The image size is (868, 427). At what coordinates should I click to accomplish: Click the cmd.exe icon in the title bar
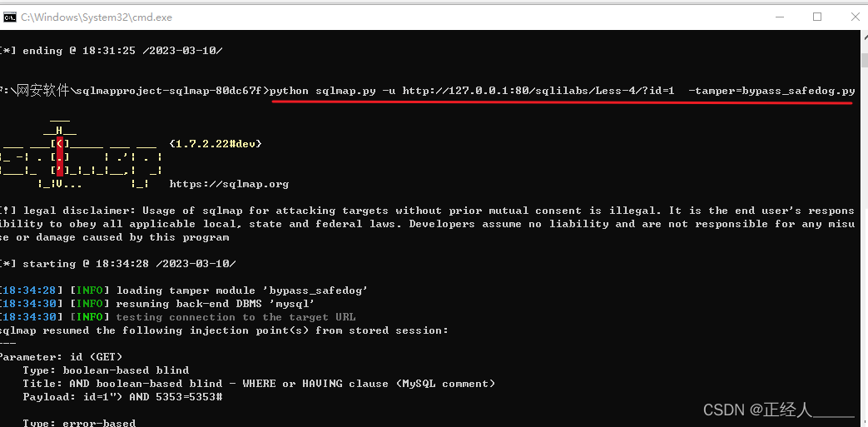tap(10, 17)
